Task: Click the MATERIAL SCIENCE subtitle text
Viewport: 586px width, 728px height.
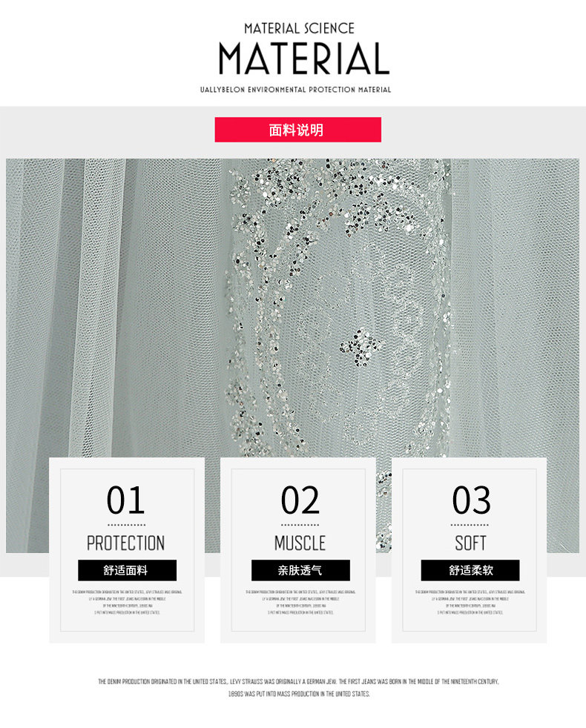Action: pos(299,28)
